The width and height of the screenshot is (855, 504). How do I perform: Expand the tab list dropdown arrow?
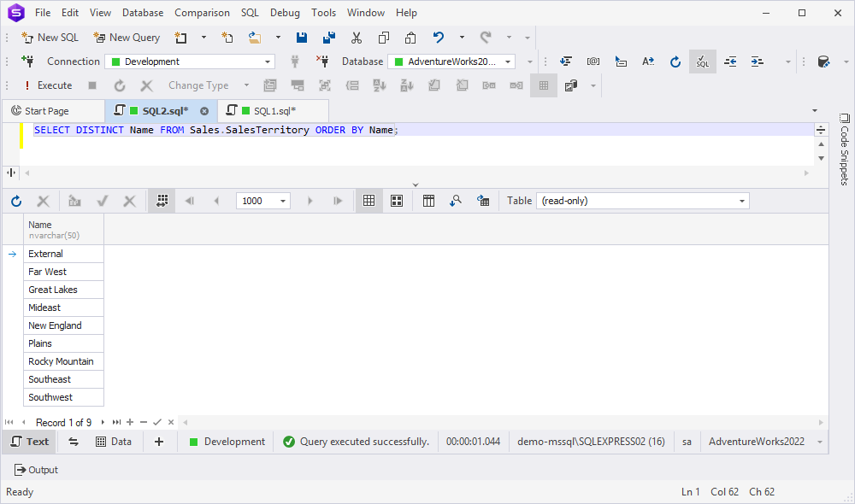815,110
